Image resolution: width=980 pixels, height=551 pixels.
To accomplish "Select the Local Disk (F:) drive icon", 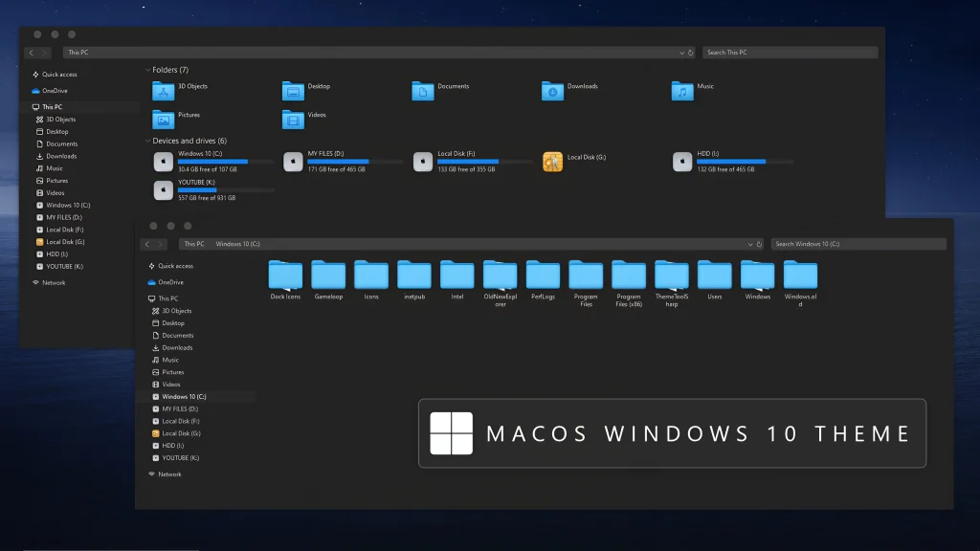I will 422,162.
